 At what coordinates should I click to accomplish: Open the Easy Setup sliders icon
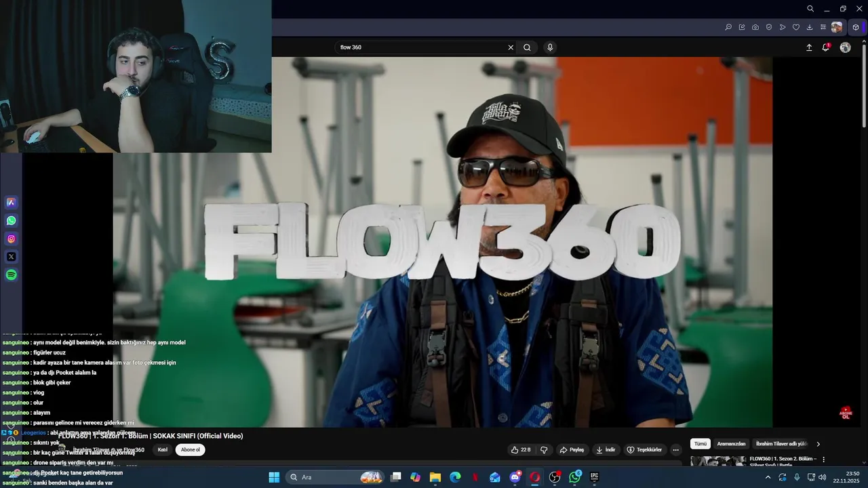(823, 27)
